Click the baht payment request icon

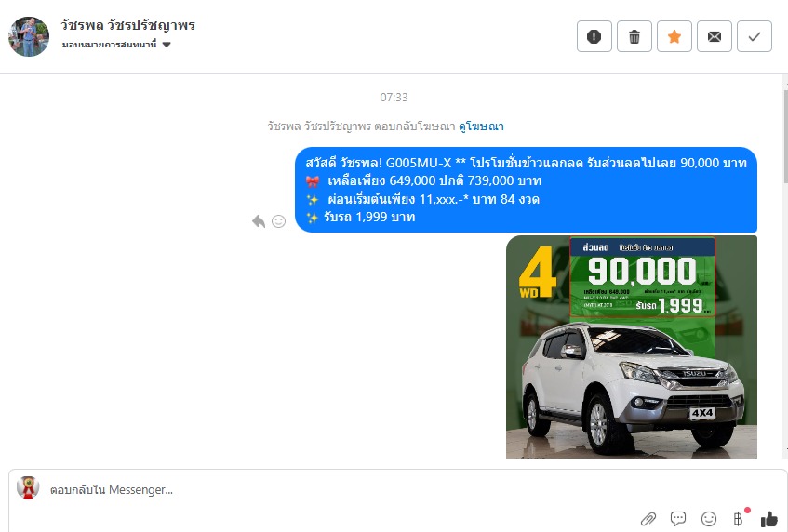click(x=739, y=519)
